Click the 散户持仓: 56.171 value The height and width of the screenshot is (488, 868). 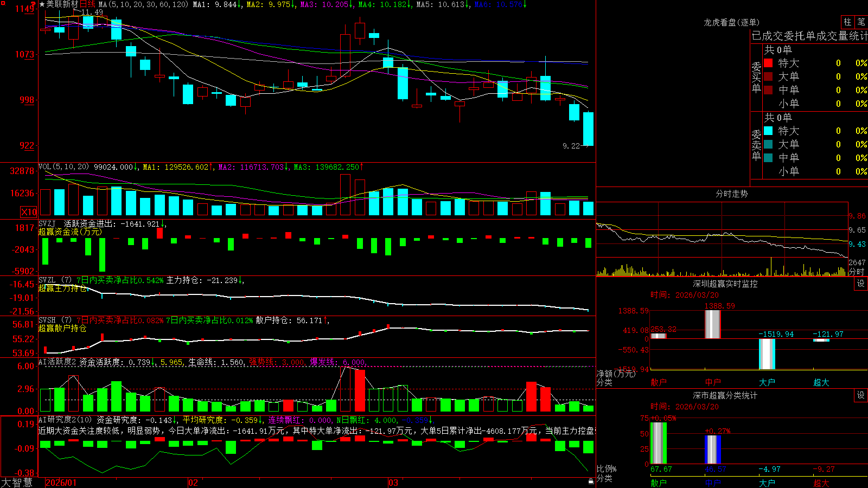point(292,320)
